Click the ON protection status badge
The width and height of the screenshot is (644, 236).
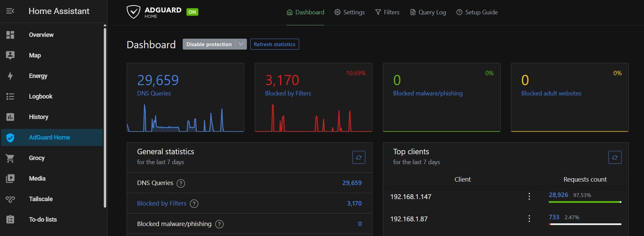point(192,12)
